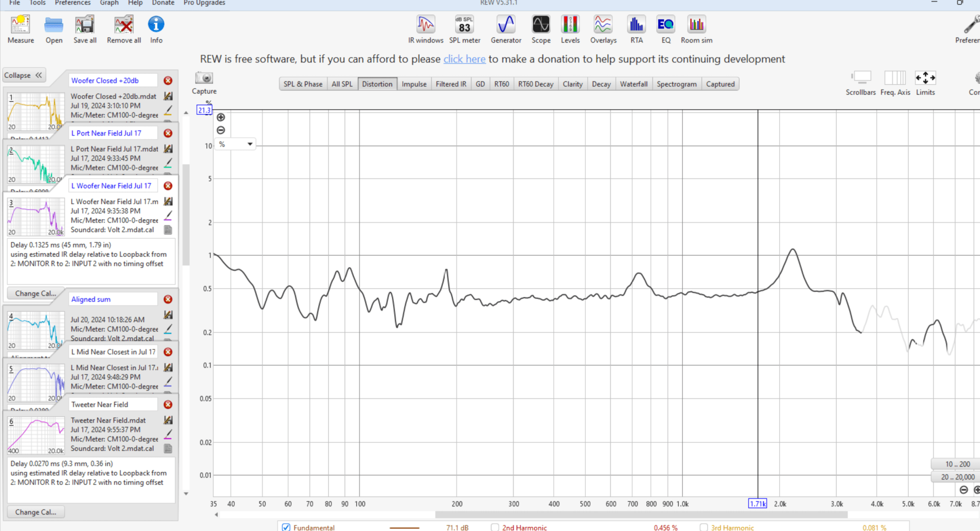980x531 pixels.
Task: Open the Levels meter tool
Action: coord(570,29)
